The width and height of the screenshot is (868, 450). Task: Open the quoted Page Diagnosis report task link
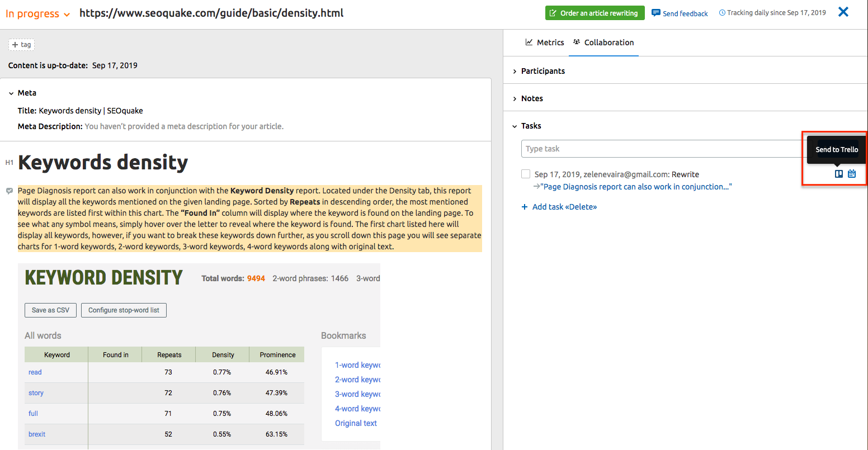click(636, 187)
